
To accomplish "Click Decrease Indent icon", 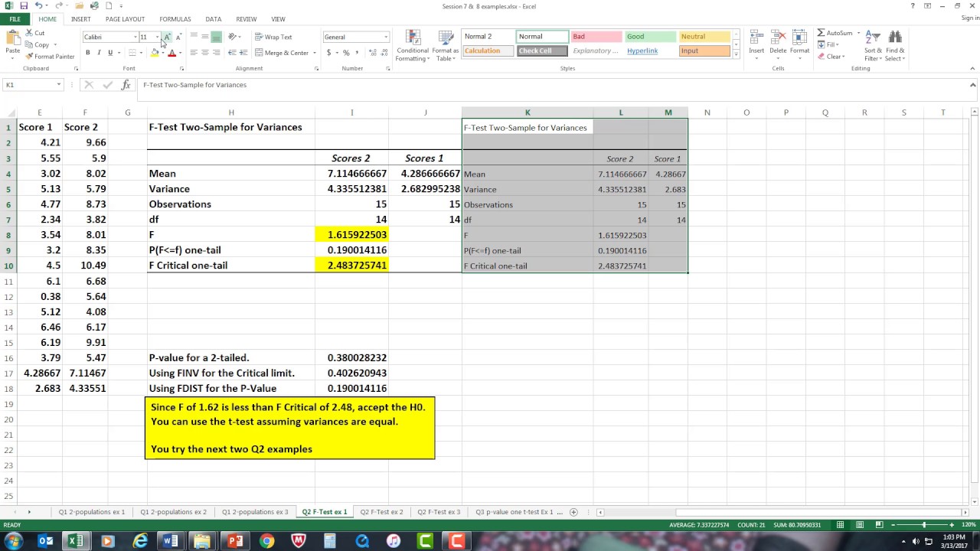I will (234, 53).
